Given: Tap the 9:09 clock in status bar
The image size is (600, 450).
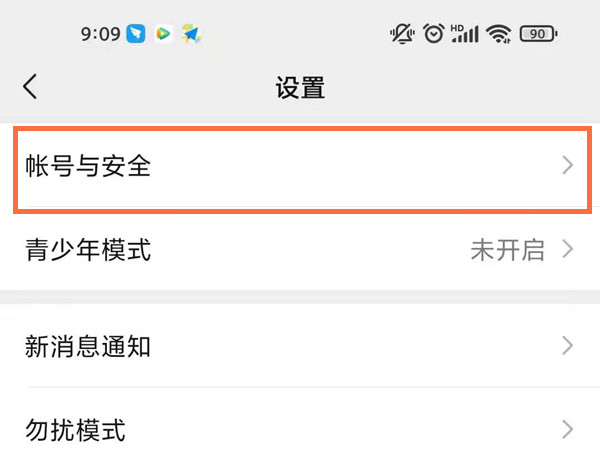Looking at the screenshot, I should pyautogui.click(x=100, y=34).
